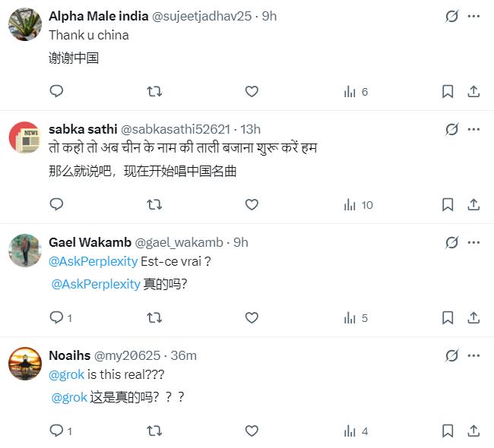Bookmark Alpha Male india's tweet

[x=448, y=92]
